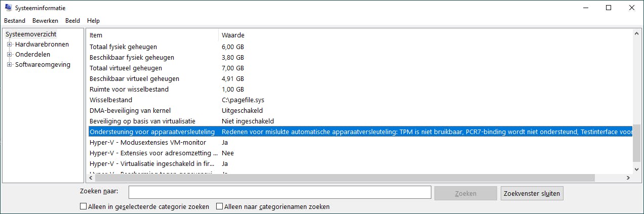
Task: Select the Wisselbestand row
Action: tap(111, 100)
